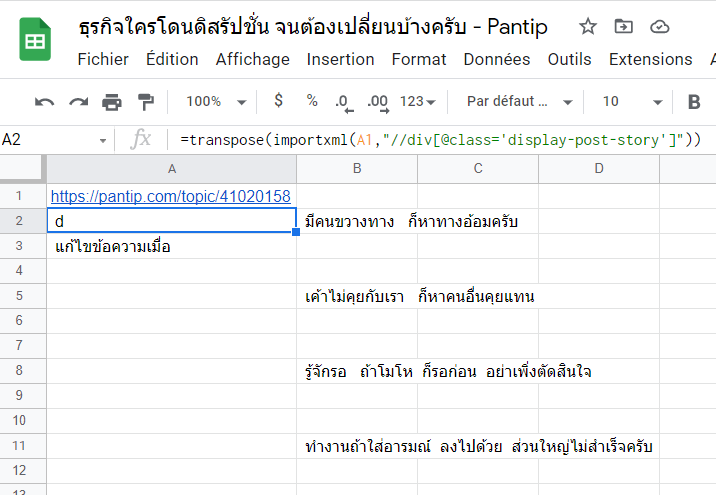Decrease decimal places
Screen dimensions: 716x495
[344, 102]
